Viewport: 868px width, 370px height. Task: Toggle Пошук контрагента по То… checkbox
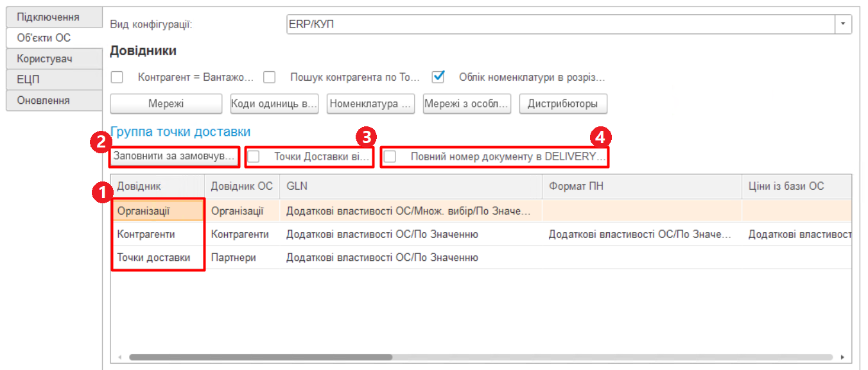point(270,77)
